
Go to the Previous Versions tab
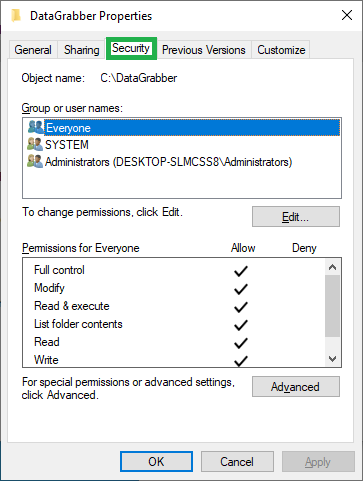[204, 50]
